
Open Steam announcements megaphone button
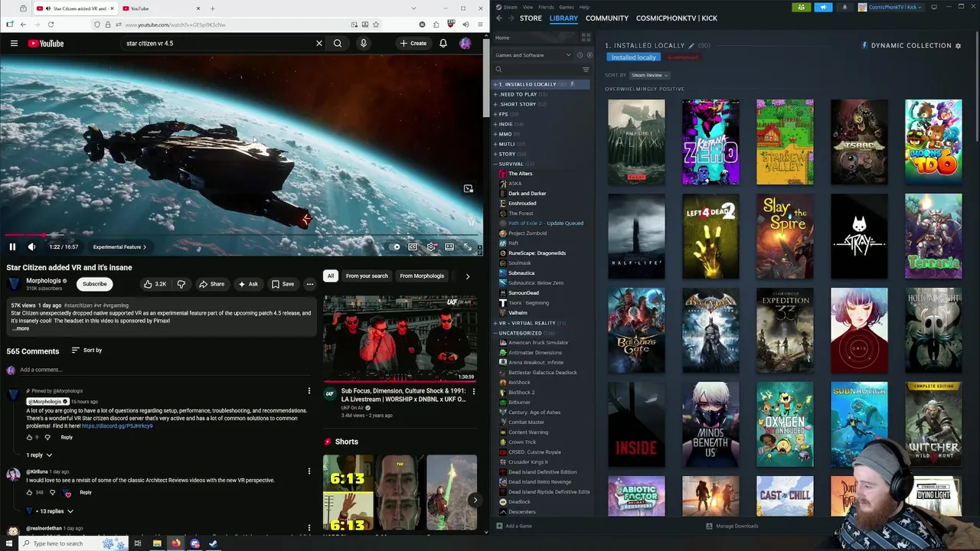(x=823, y=7)
